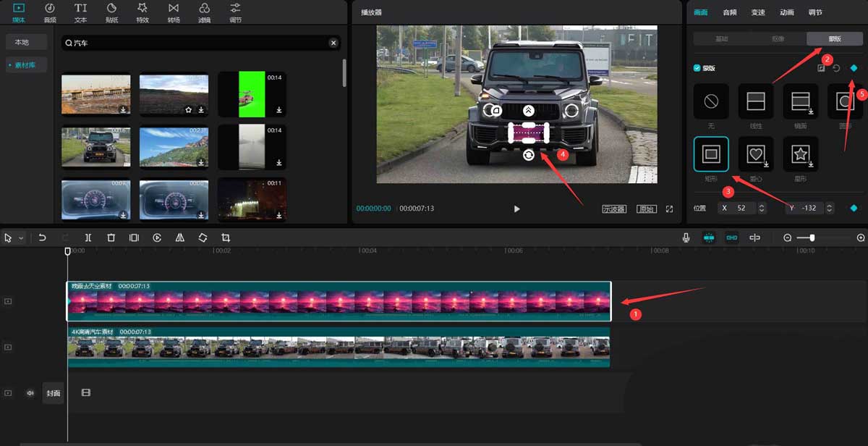The width and height of the screenshot is (868, 446).
Task: Toggle the mask keyframe diamond
Action: (x=854, y=68)
